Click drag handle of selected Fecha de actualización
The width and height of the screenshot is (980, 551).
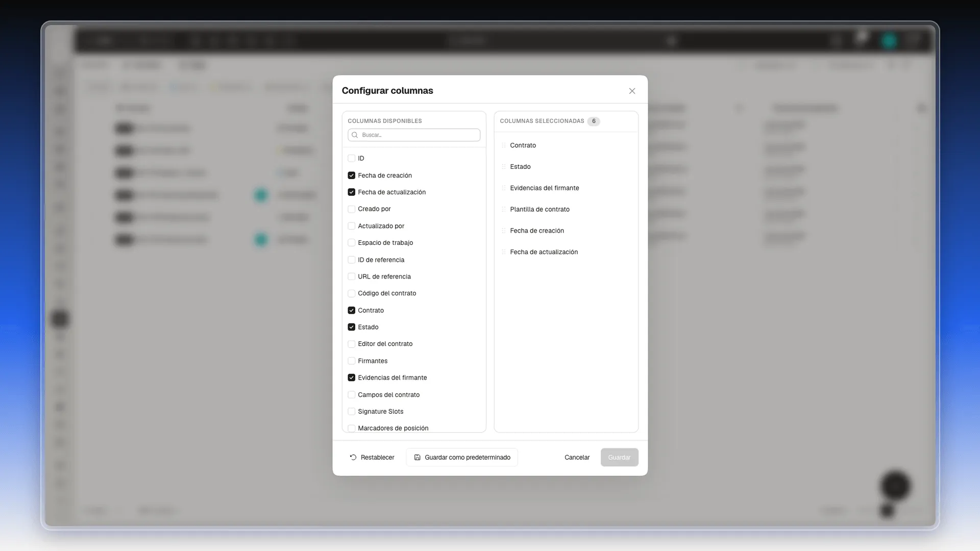point(503,252)
